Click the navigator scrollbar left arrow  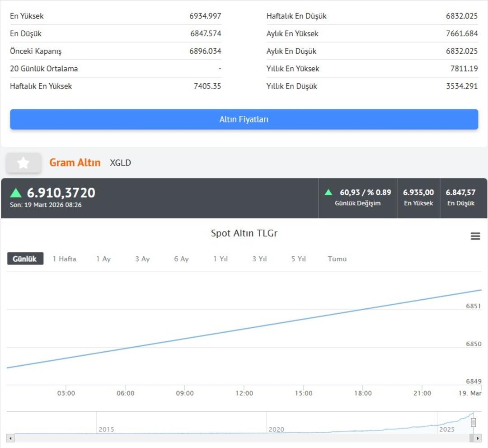(11, 438)
